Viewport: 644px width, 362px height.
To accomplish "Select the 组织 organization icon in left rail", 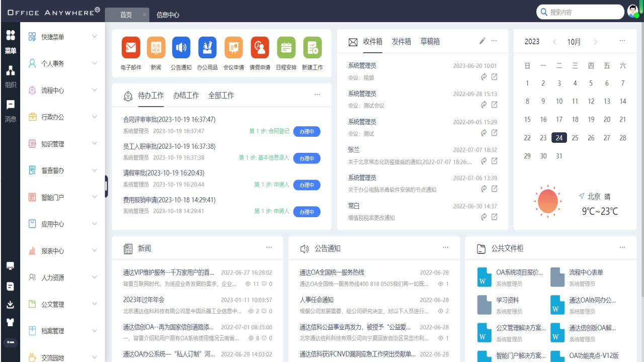I will (x=11, y=71).
